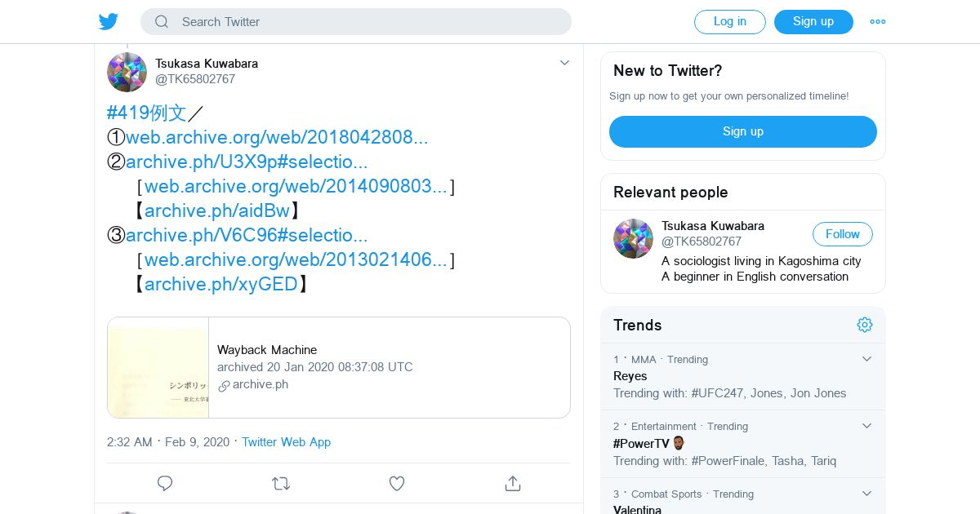980x514 pixels.
Task: Expand options for the #PowerTV trend
Action: point(867,426)
